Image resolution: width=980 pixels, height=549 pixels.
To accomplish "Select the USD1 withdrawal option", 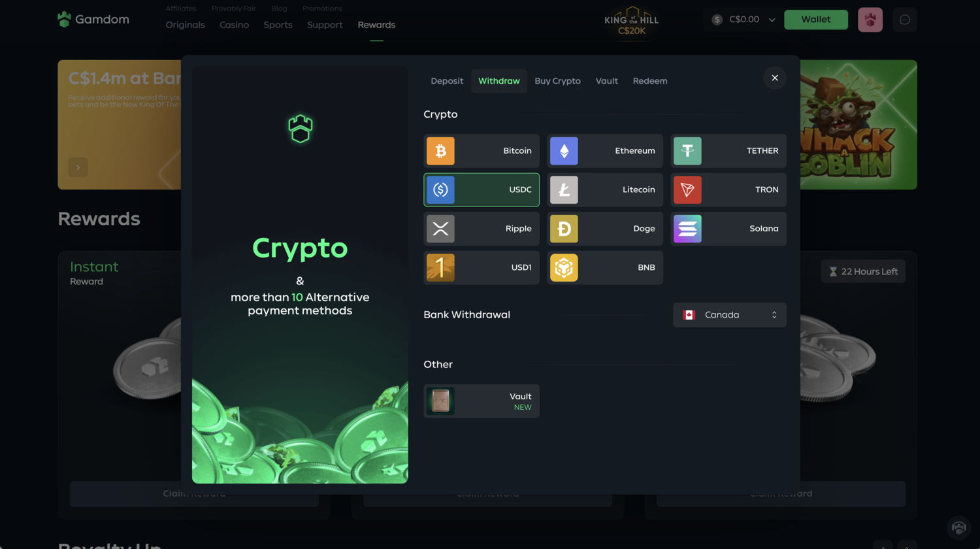I will click(x=482, y=267).
